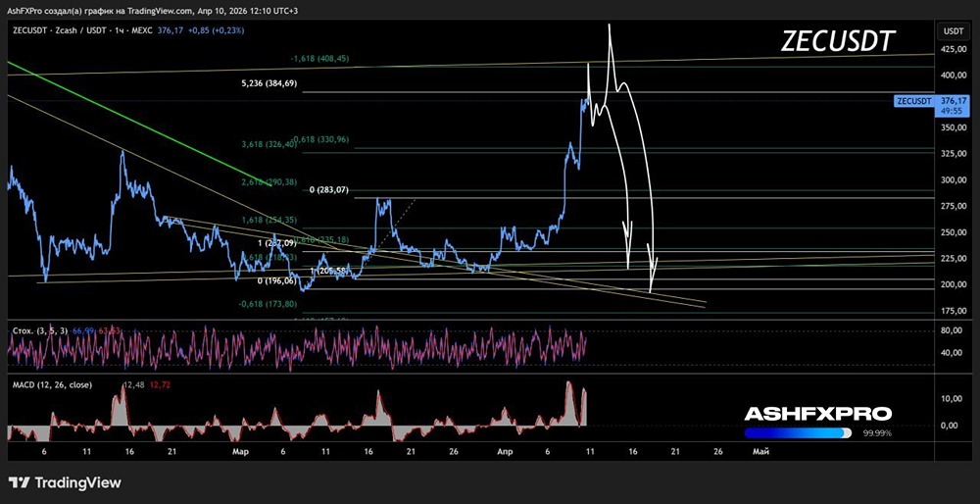Click the TradingView logo at the bottom
Image resolution: width=980 pixels, height=504 pixels.
pyautogui.click(x=65, y=482)
